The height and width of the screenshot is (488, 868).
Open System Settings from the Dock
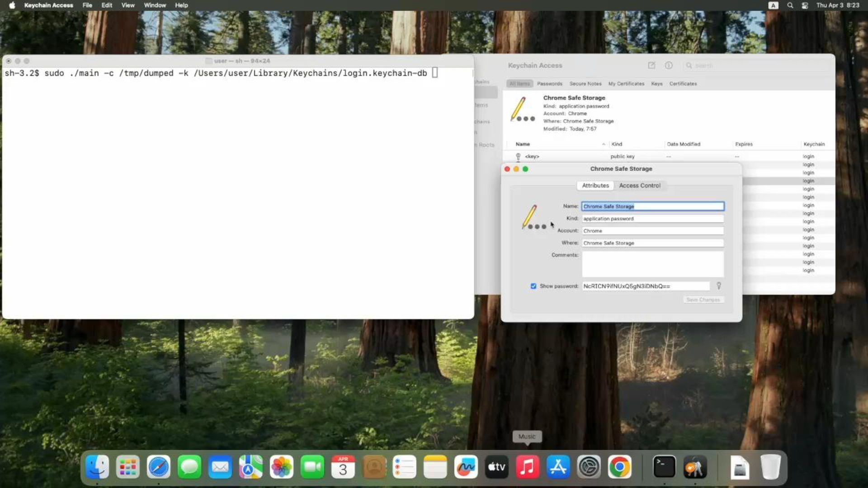(x=589, y=467)
